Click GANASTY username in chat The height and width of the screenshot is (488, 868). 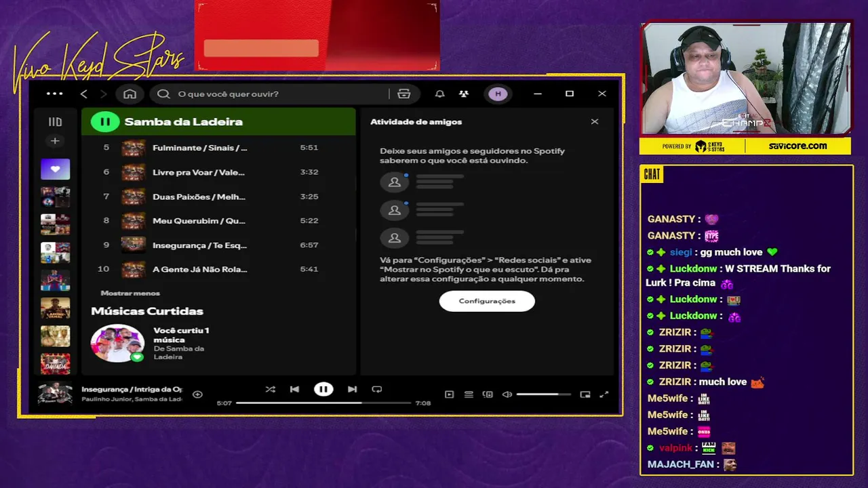(x=671, y=219)
